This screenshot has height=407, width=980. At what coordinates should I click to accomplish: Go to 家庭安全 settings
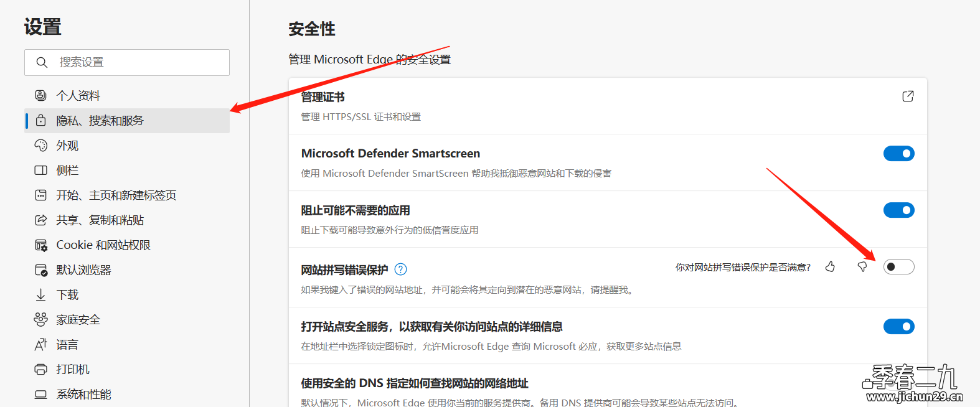point(127,319)
